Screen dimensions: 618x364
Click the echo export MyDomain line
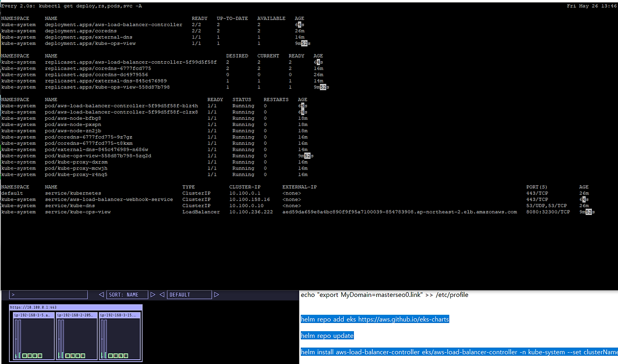(384, 294)
